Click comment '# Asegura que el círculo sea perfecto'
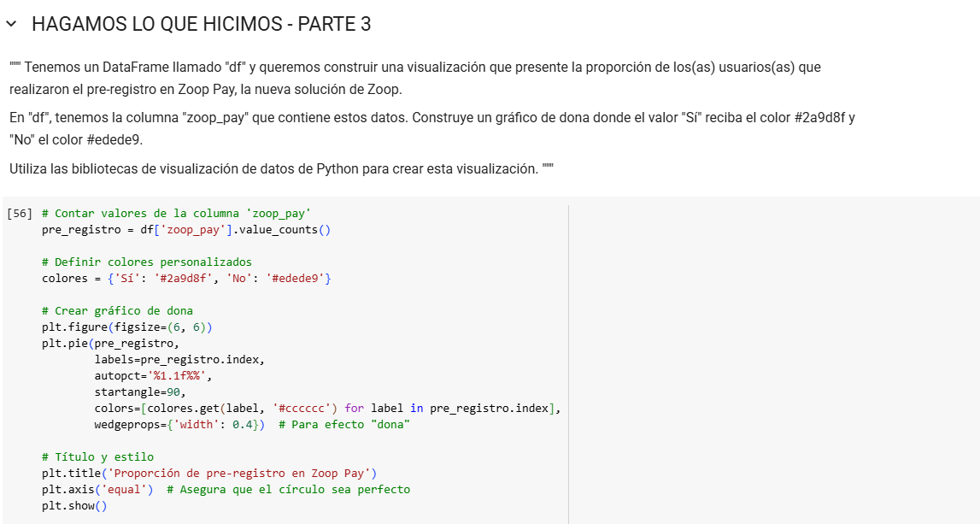The width and height of the screenshot is (980, 524). tap(289, 490)
